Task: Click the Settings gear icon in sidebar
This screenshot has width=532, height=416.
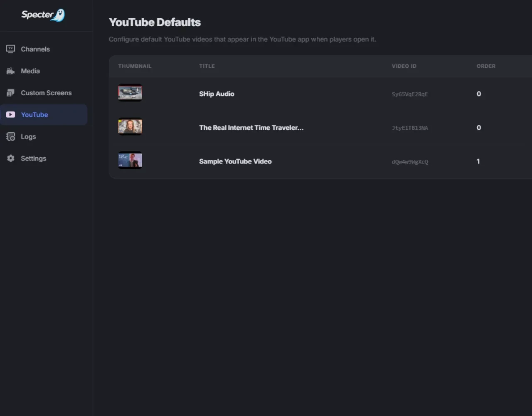Action: click(x=10, y=158)
